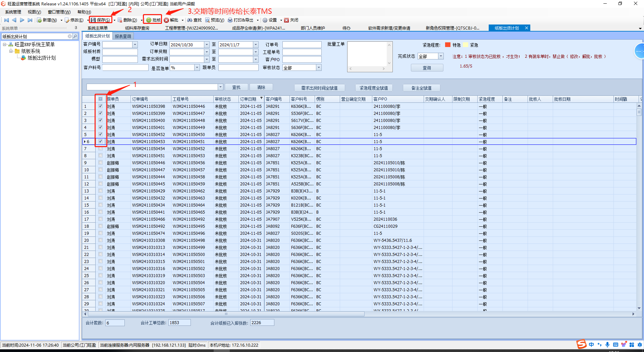644x352 pixels.
Task: Save with the 保存(S) toolbar button
Action: coord(100,20)
